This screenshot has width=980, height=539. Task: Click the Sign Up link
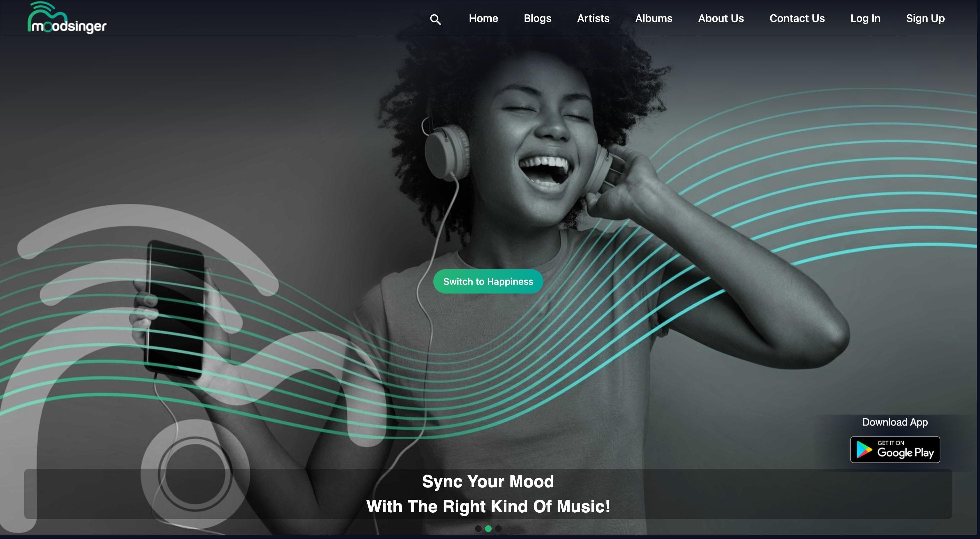pyautogui.click(x=925, y=18)
